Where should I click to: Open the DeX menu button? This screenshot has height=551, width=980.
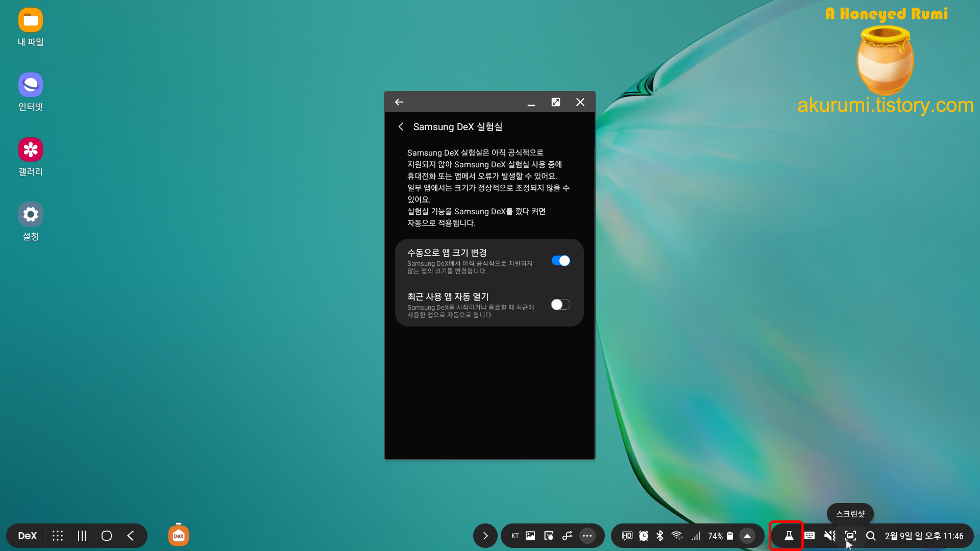tap(28, 536)
